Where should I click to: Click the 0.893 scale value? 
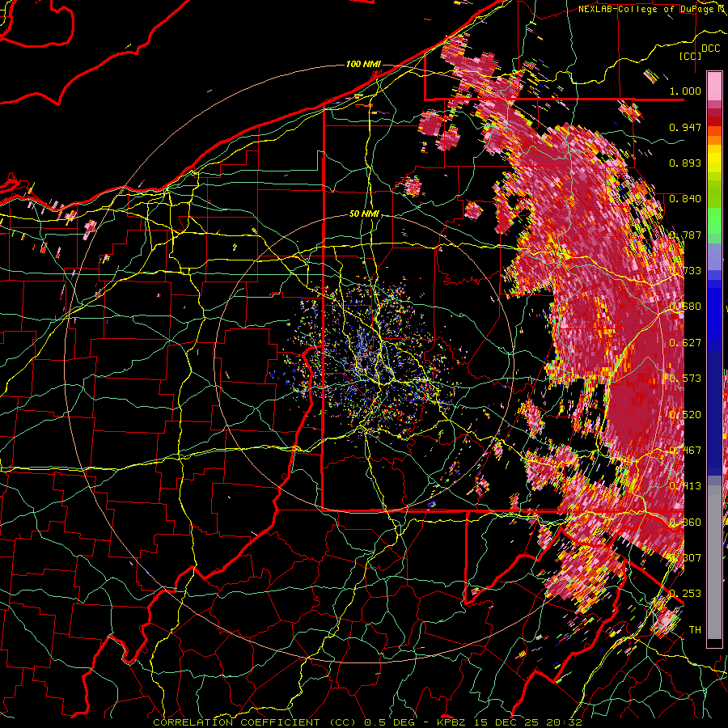coord(685,163)
